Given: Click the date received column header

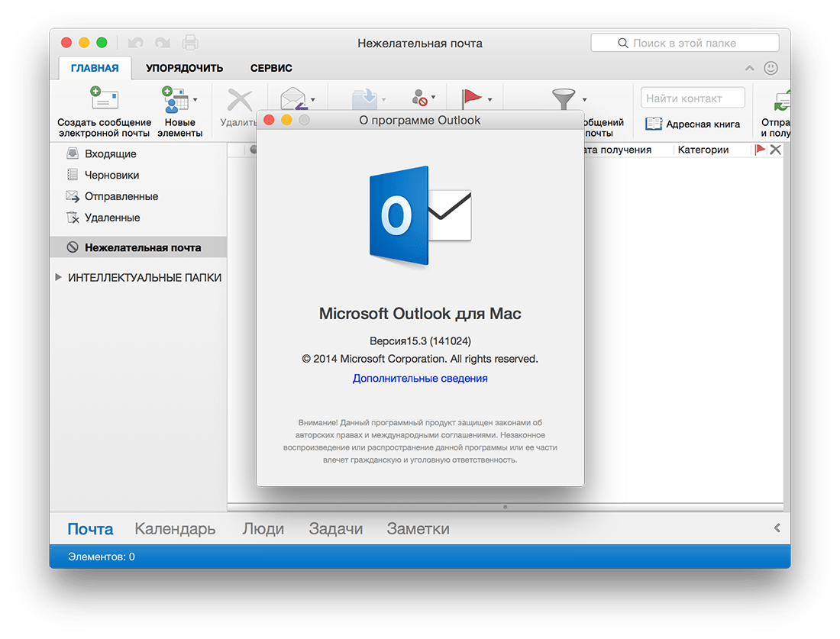Looking at the screenshot, I should (x=617, y=150).
